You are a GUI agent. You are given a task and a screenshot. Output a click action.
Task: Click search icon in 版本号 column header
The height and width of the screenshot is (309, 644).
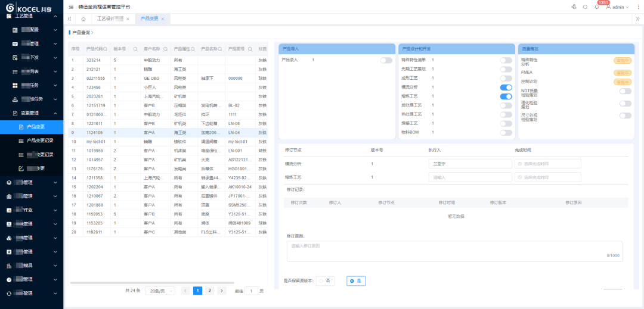click(x=135, y=49)
